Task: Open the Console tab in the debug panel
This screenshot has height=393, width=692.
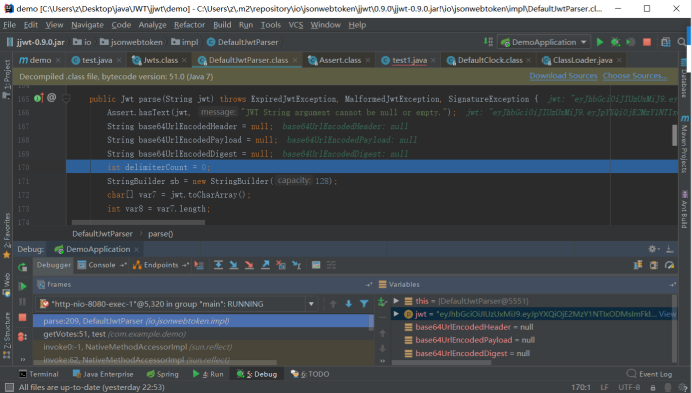Action: [x=102, y=265]
